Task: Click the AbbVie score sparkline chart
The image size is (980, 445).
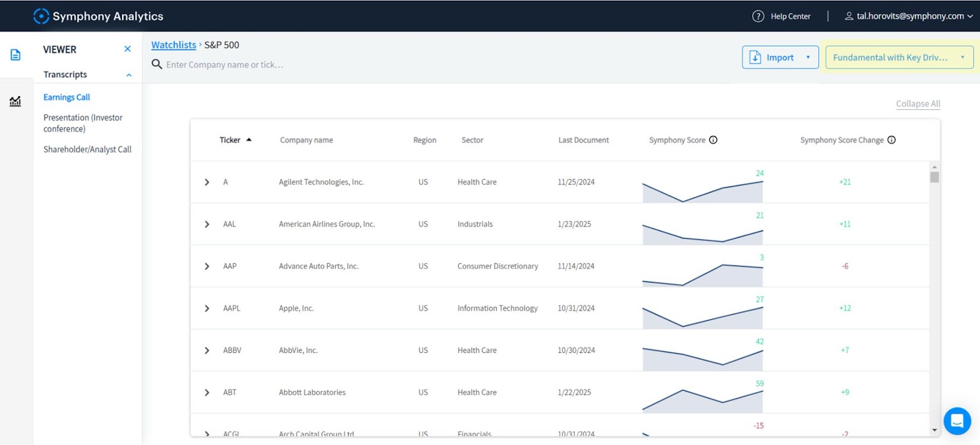Action: point(703,359)
